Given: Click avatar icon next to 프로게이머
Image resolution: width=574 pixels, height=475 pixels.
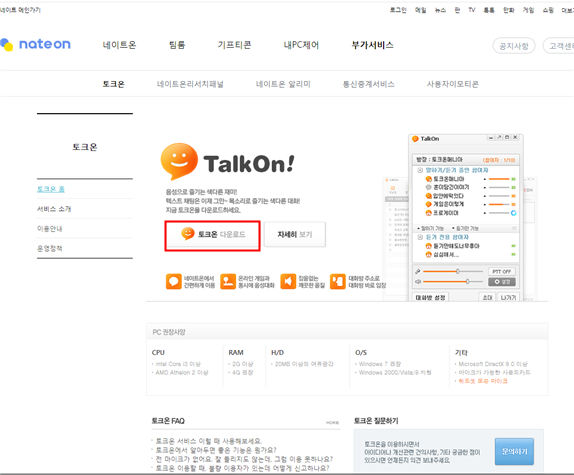Looking at the screenshot, I should point(428,213).
